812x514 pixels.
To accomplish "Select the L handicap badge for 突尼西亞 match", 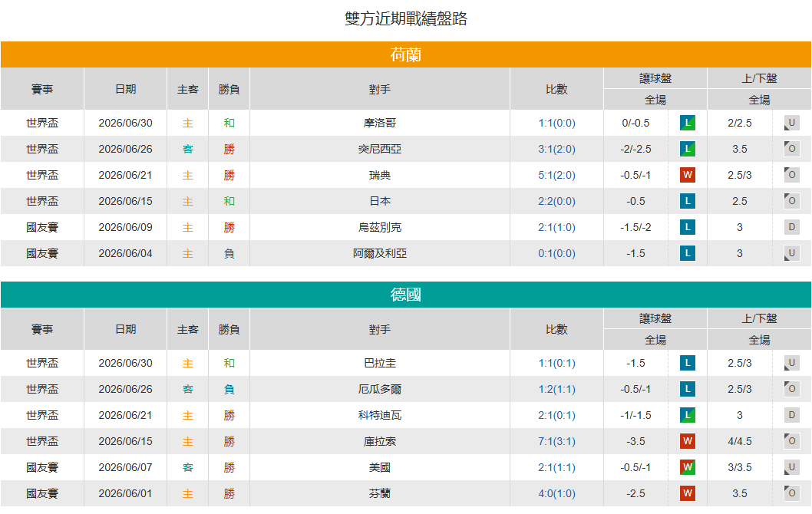I will [x=687, y=149].
